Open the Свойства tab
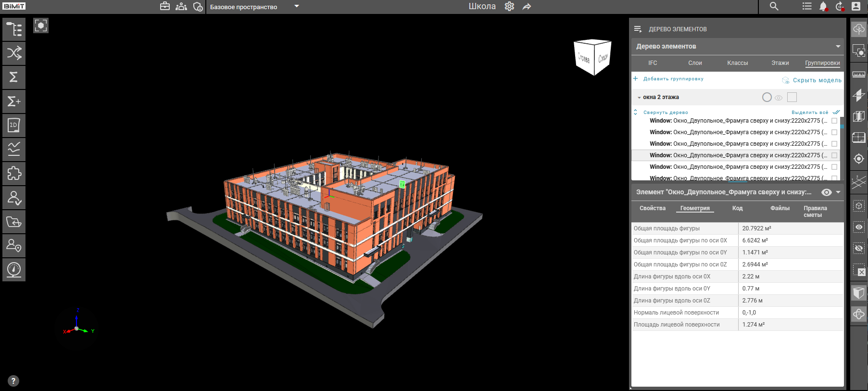This screenshot has width=868, height=391. (652, 208)
